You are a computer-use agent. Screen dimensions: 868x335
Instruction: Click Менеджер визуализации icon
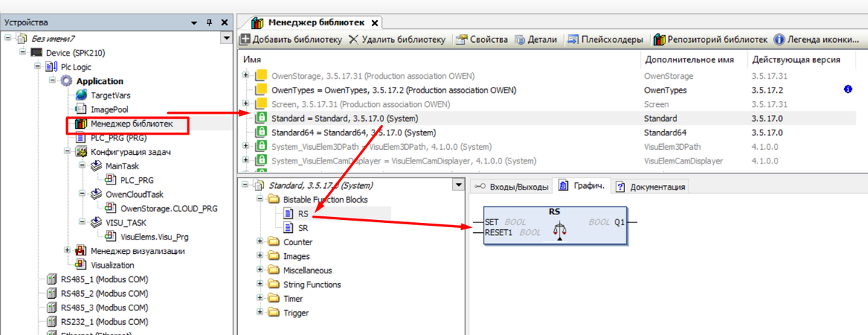tap(82, 250)
